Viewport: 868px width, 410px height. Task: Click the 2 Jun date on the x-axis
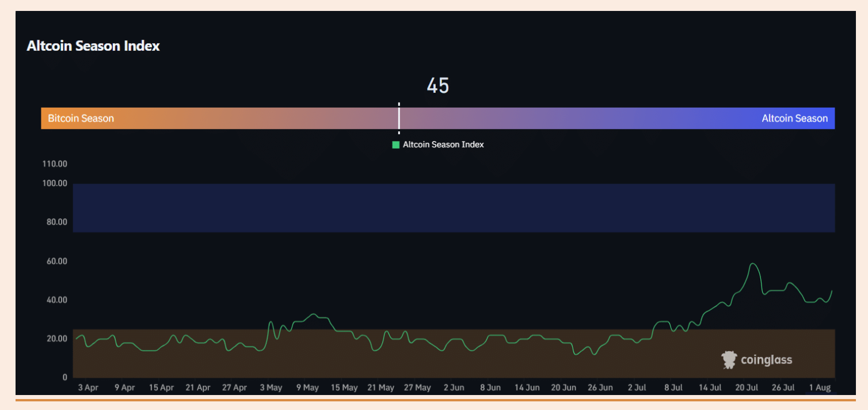click(x=454, y=388)
